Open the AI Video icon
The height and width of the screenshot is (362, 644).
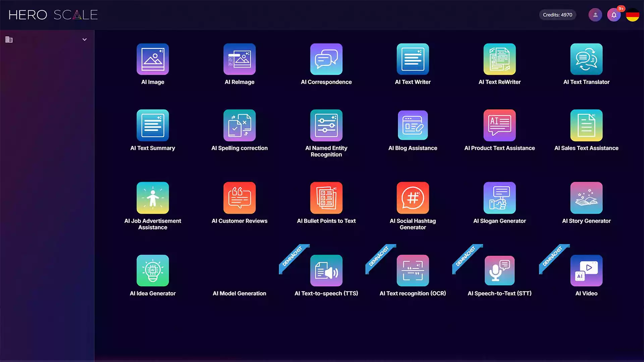(x=587, y=270)
